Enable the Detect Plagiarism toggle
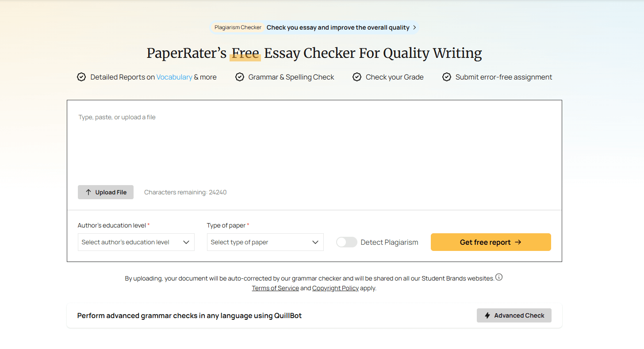The height and width of the screenshot is (349, 644). coord(346,242)
